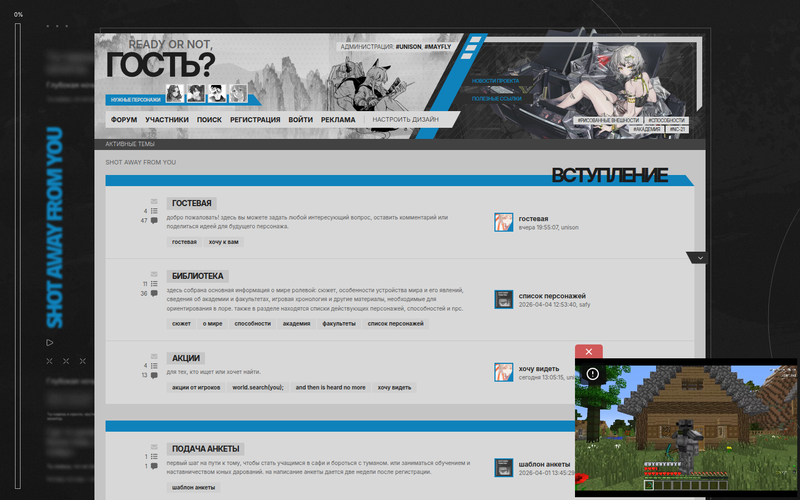This screenshot has height=500, width=800.
Task: Click first wanted-character avatar in header
Action: point(175,93)
